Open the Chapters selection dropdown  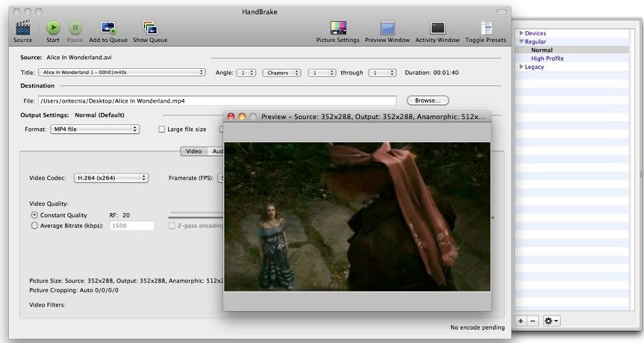click(282, 73)
